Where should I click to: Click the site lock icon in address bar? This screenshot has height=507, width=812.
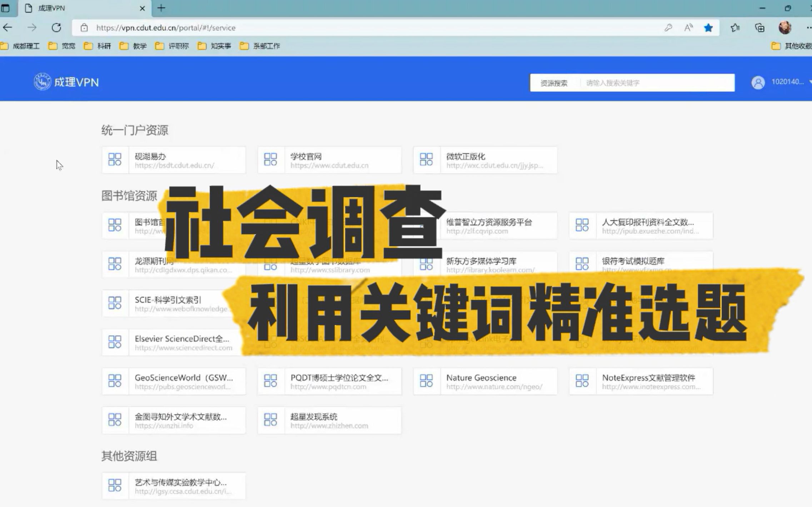point(84,27)
